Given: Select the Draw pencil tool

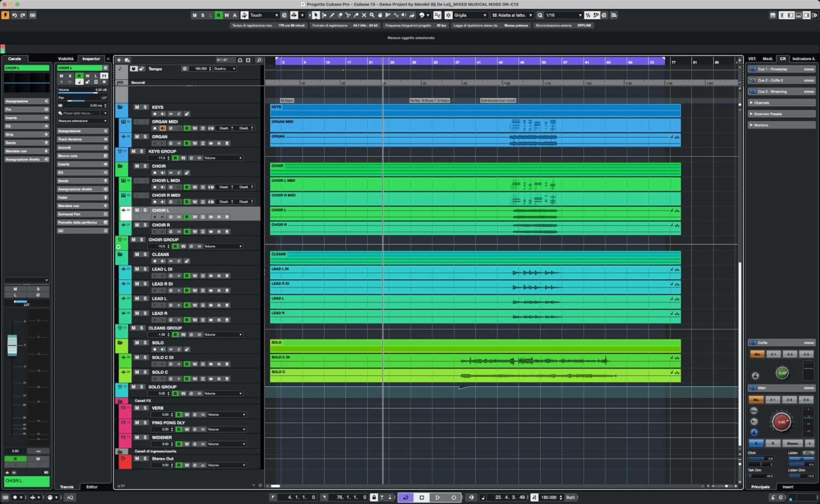Looking at the screenshot, I should 332,15.
